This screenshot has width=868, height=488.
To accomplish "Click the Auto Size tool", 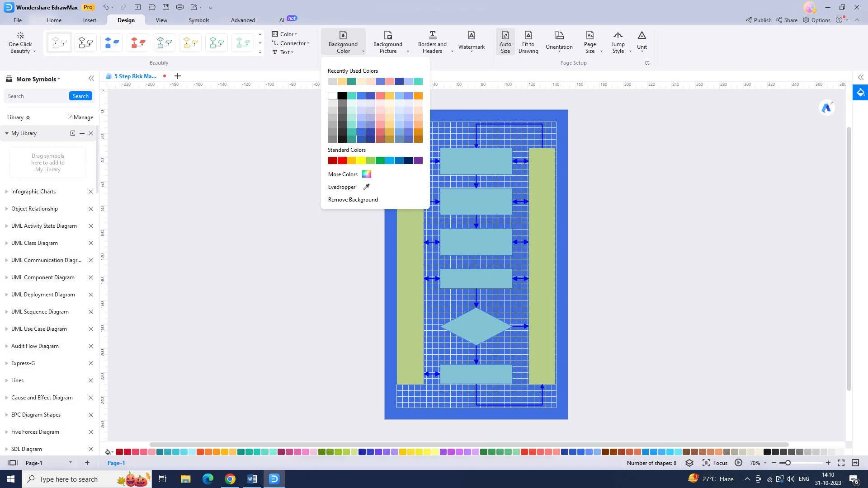I will pyautogui.click(x=505, y=42).
